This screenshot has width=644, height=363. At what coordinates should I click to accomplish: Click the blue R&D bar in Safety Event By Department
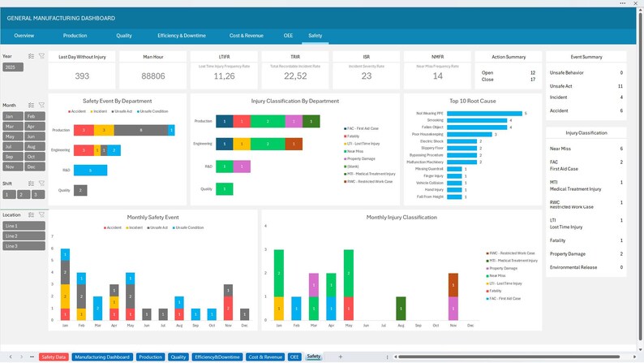tap(90, 171)
